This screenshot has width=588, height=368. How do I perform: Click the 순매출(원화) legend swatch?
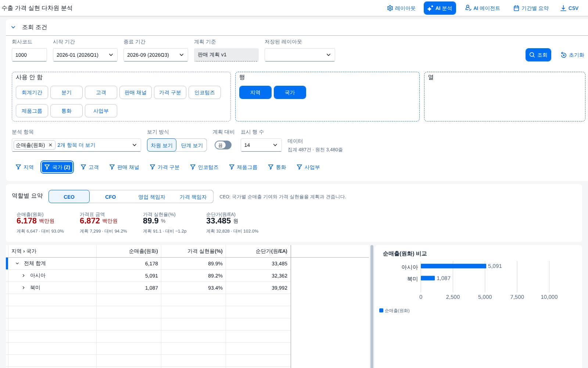point(381,311)
